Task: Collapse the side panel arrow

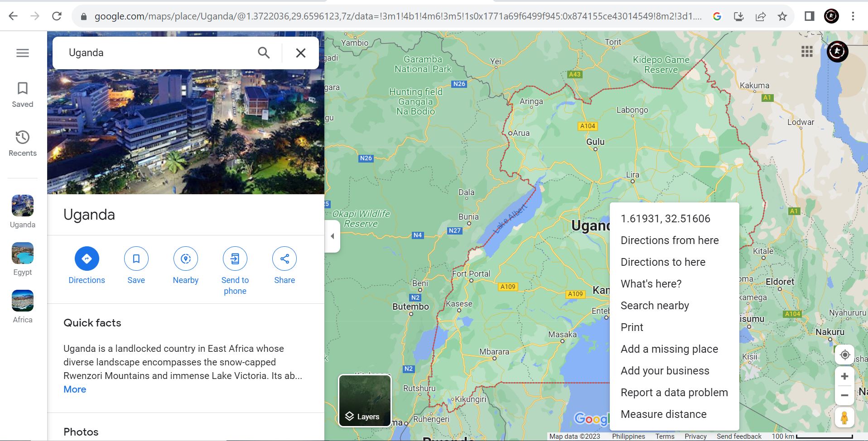Action: (x=333, y=236)
